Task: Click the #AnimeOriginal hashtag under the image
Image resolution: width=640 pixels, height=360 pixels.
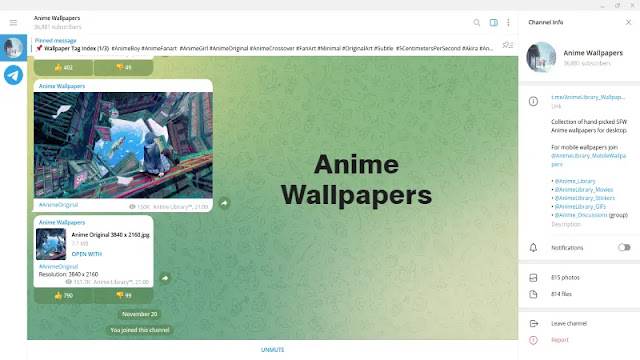Action: [x=58, y=204]
